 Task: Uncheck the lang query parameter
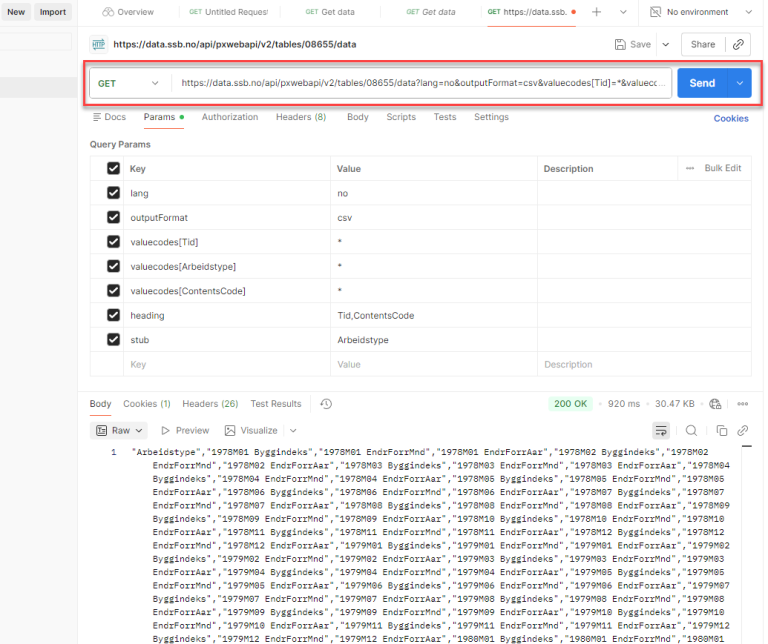click(x=113, y=193)
